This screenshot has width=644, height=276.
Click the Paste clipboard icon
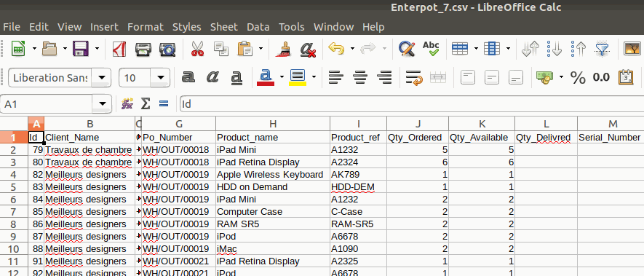click(x=245, y=49)
